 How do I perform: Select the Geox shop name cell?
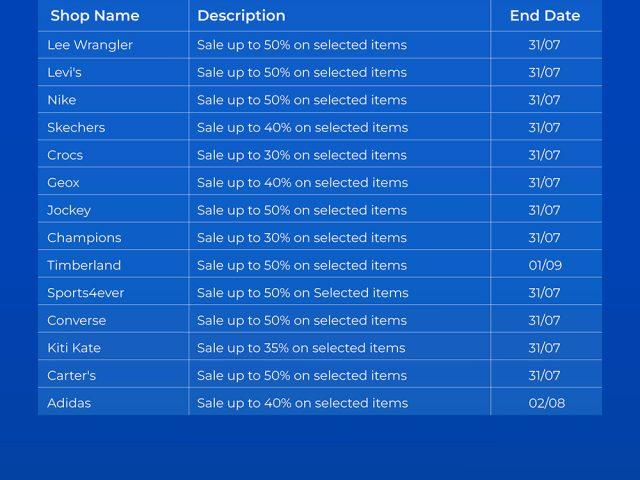coord(63,182)
